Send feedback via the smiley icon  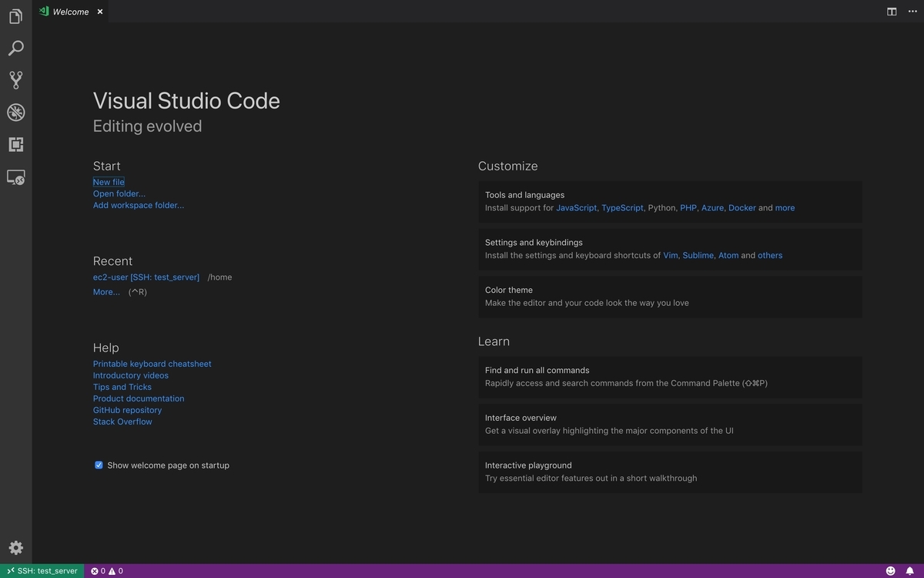click(x=891, y=570)
